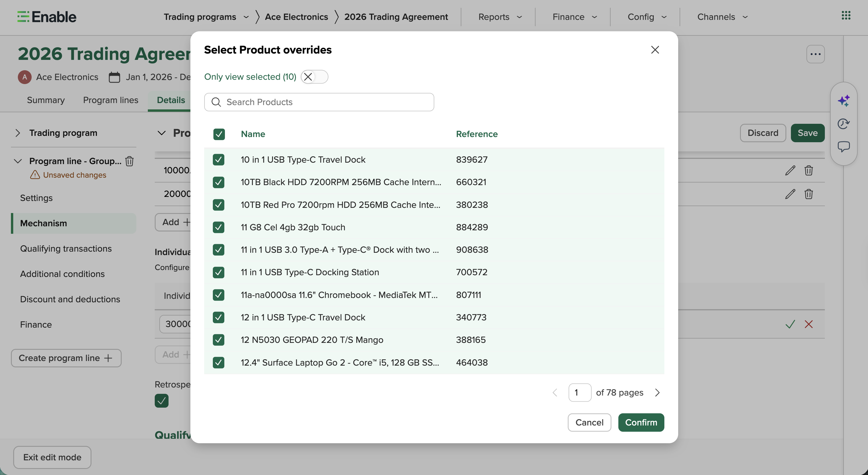Collapse the Program line - Group section
The width and height of the screenshot is (868, 475).
click(x=18, y=161)
